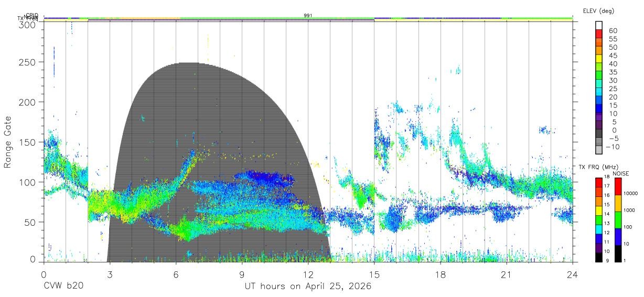Click the 'NOISE' legend title

(x=620, y=173)
